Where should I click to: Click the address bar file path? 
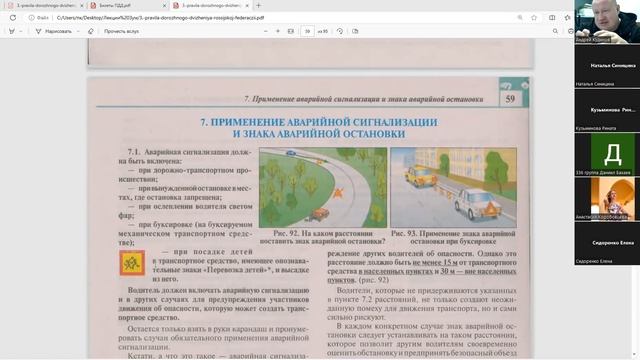tap(160, 18)
